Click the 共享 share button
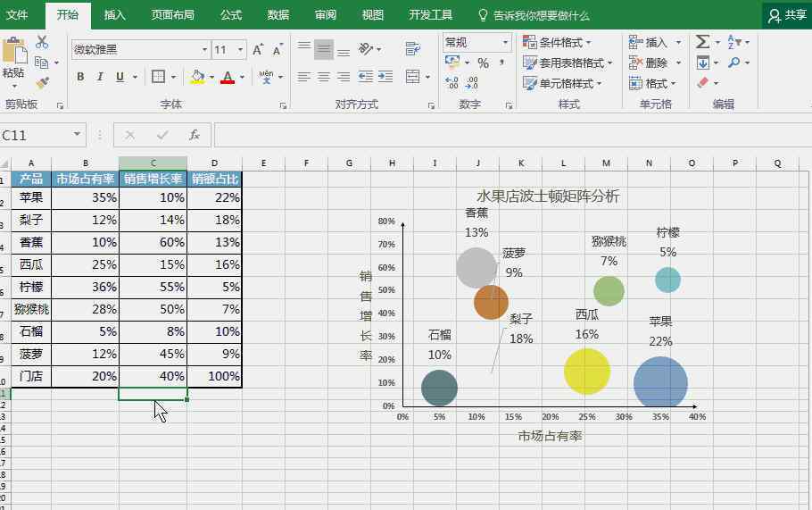The height and width of the screenshot is (510, 812). [787, 15]
